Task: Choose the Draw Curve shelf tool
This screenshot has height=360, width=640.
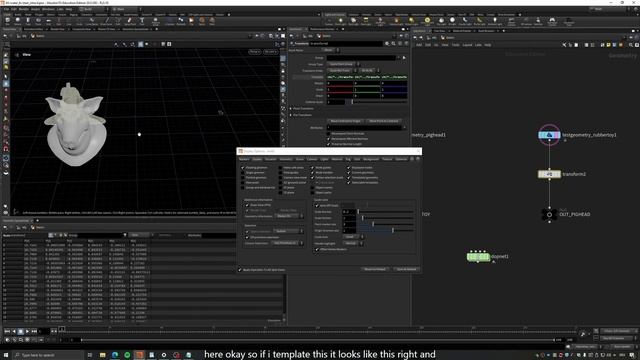Action: (107, 21)
